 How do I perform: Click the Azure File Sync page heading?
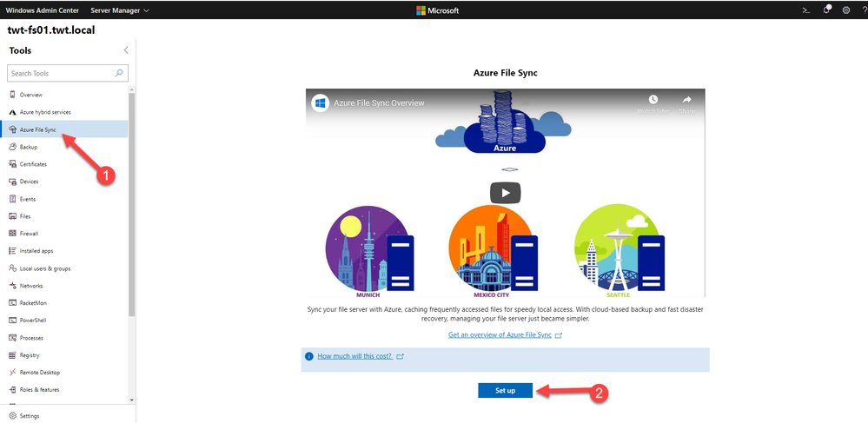click(505, 73)
